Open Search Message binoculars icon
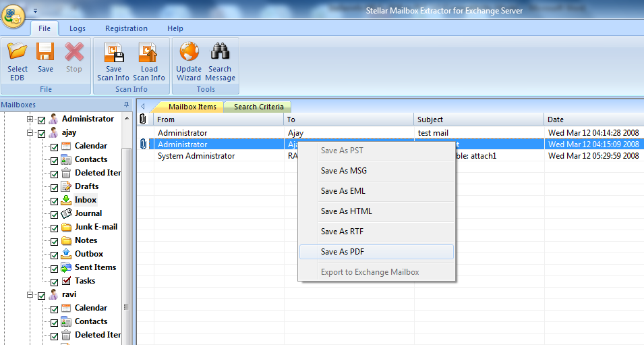This screenshot has width=644, height=345. pos(220,51)
